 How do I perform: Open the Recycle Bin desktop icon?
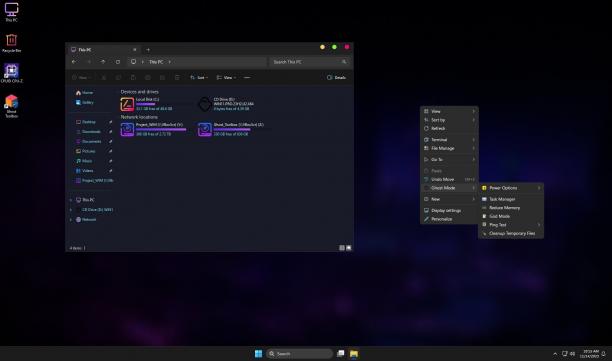point(11,43)
